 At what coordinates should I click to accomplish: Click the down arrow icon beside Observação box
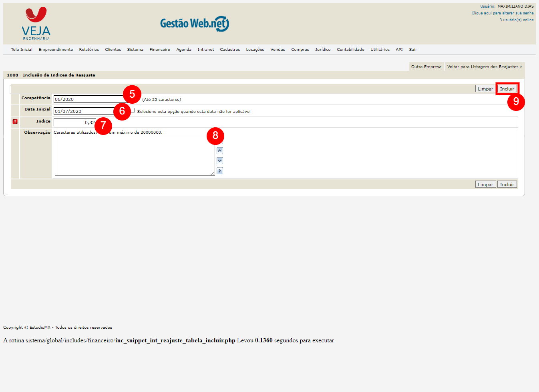coord(219,161)
